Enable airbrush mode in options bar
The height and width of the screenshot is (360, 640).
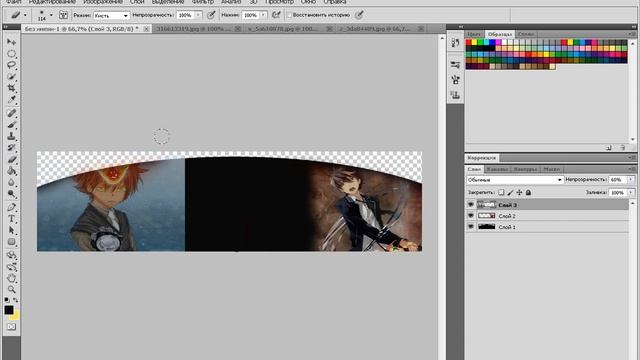pos(276,15)
